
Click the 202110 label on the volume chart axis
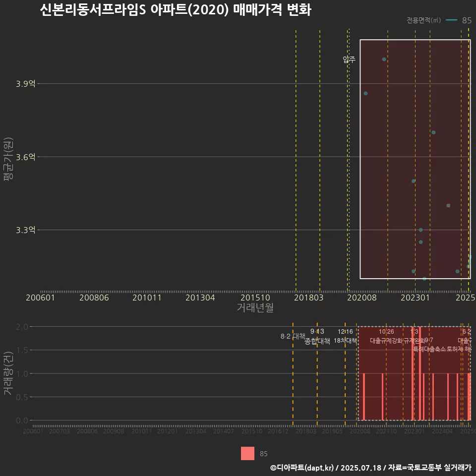[x=386, y=431]
